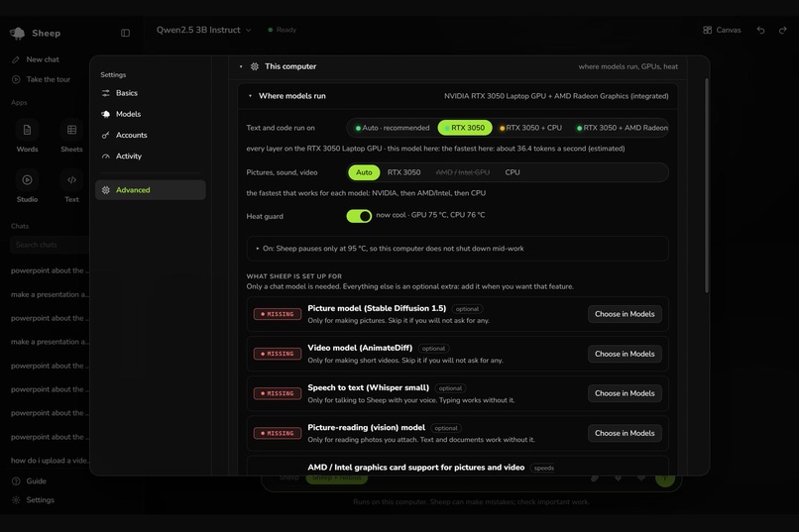Click the 'WHAT SHEEP IS SET UP FOR' heading
The height and width of the screenshot is (532, 799).
[x=294, y=276]
